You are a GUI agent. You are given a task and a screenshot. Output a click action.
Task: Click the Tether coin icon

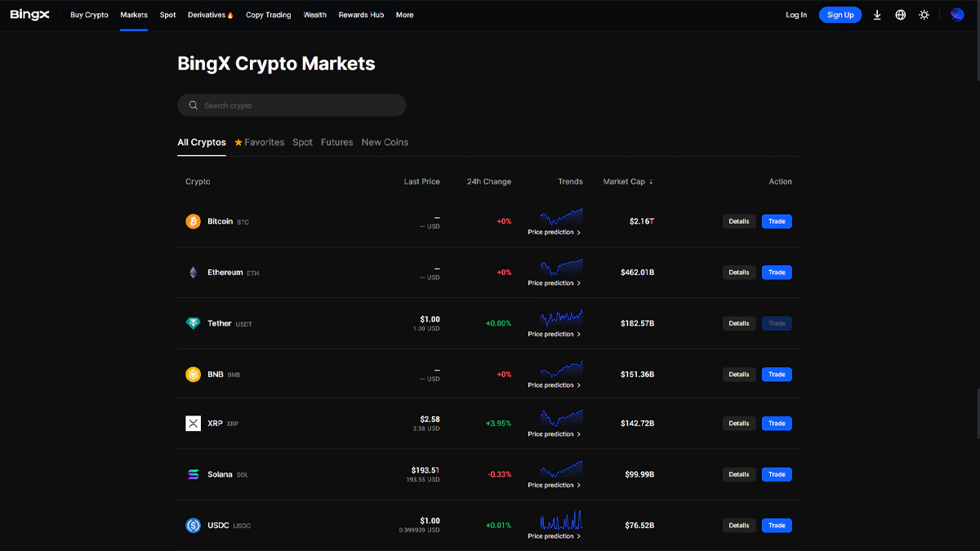(x=193, y=323)
